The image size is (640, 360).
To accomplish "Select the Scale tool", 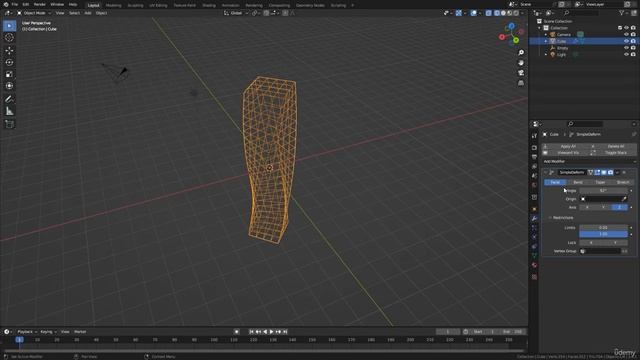I will click(9, 74).
